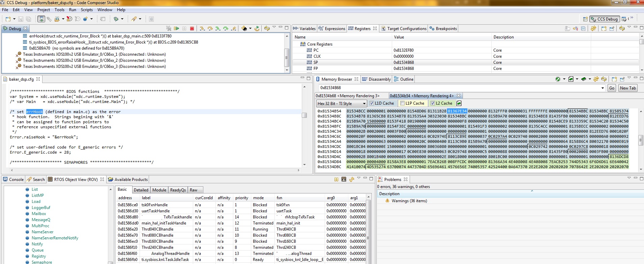Click the Restart icon in Debug toolbar

point(257,28)
